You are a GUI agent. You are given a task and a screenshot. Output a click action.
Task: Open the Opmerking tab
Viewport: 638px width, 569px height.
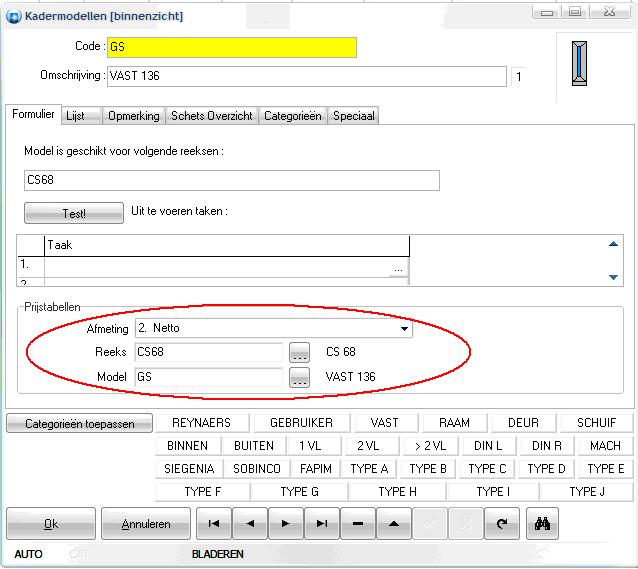point(133,116)
